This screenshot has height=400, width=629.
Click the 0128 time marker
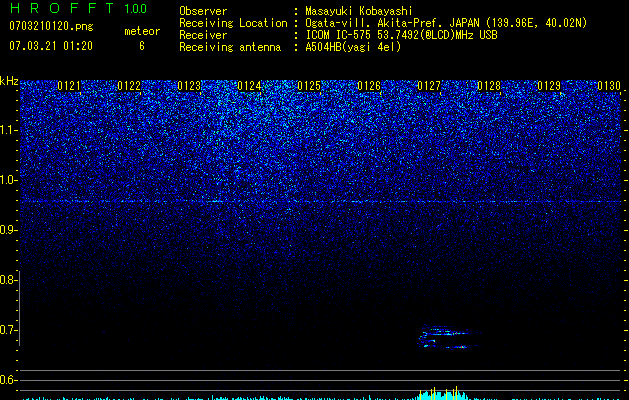tap(489, 86)
